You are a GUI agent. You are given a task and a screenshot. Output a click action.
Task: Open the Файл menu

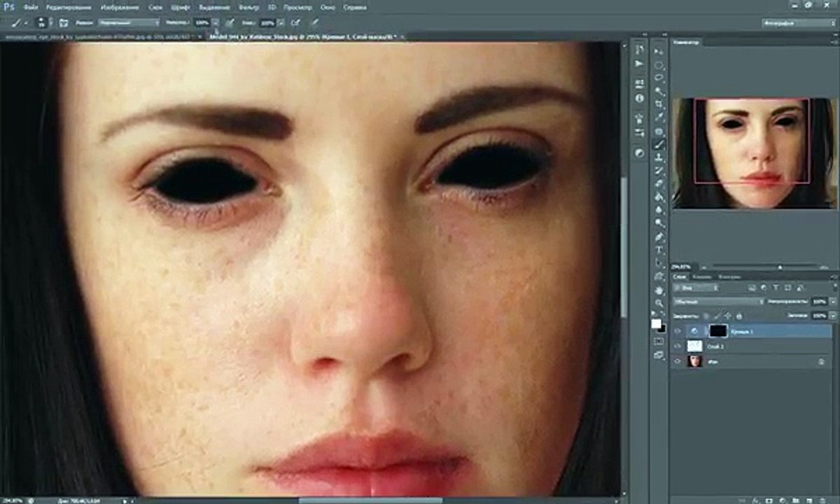click(x=30, y=6)
